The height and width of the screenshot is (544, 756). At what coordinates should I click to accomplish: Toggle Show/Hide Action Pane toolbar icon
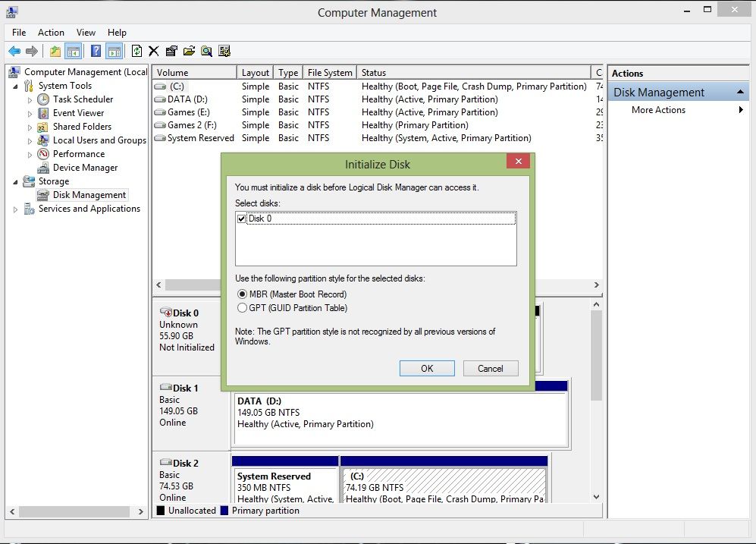pos(114,51)
